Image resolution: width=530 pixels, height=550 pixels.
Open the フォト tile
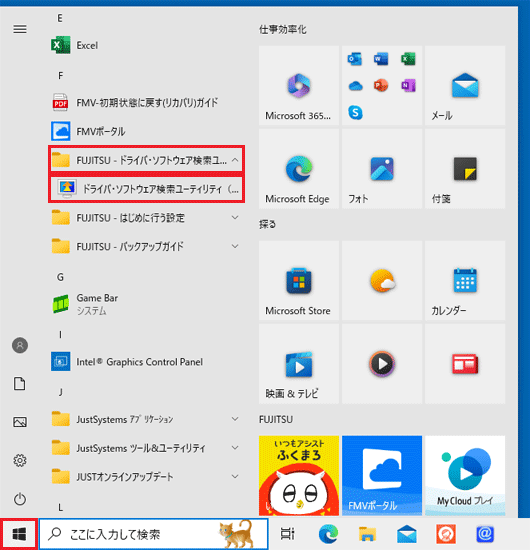tap(382, 169)
